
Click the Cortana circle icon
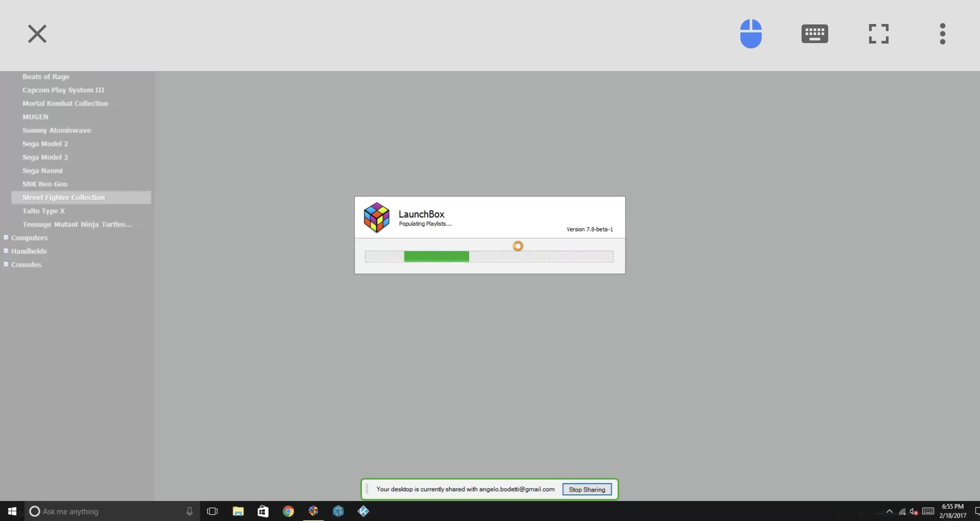tap(35, 511)
